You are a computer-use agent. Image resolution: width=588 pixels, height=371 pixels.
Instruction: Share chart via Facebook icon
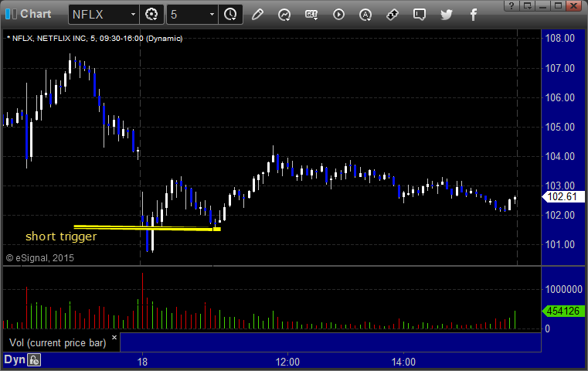(473, 15)
